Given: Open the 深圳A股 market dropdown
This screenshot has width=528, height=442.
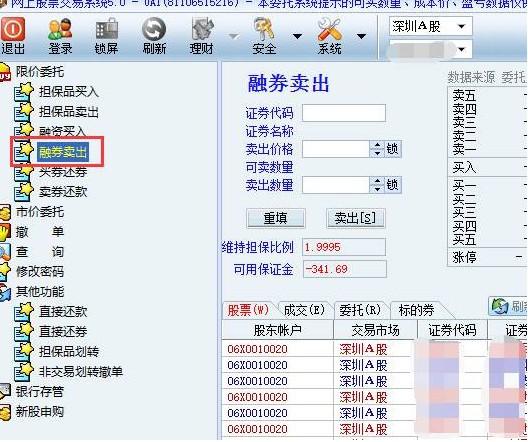Looking at the screenshot, I should (431, 26).
